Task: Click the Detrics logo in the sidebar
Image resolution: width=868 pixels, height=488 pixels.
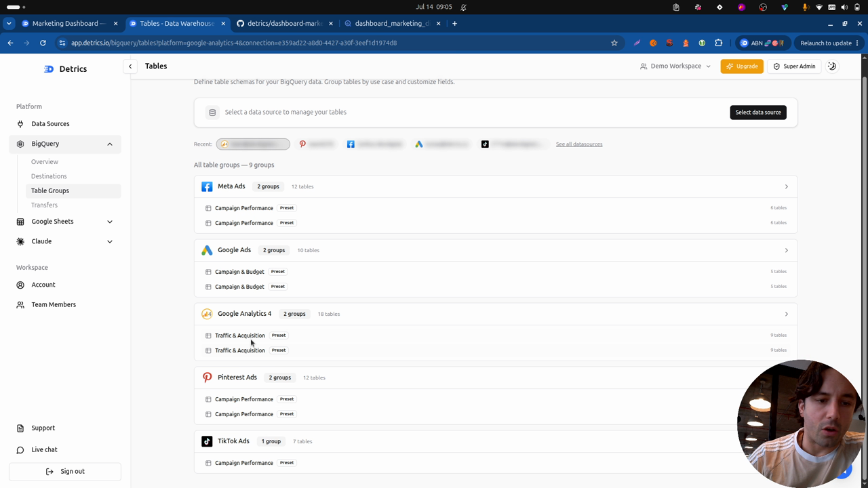Action: [49, 69]
